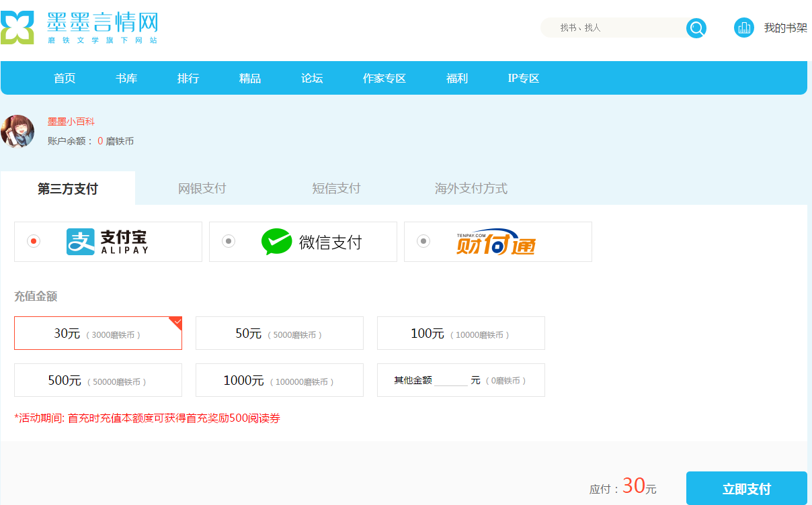Click the 账户余额 balance text
Screen dimensions: 812x505
coord(91,141)
